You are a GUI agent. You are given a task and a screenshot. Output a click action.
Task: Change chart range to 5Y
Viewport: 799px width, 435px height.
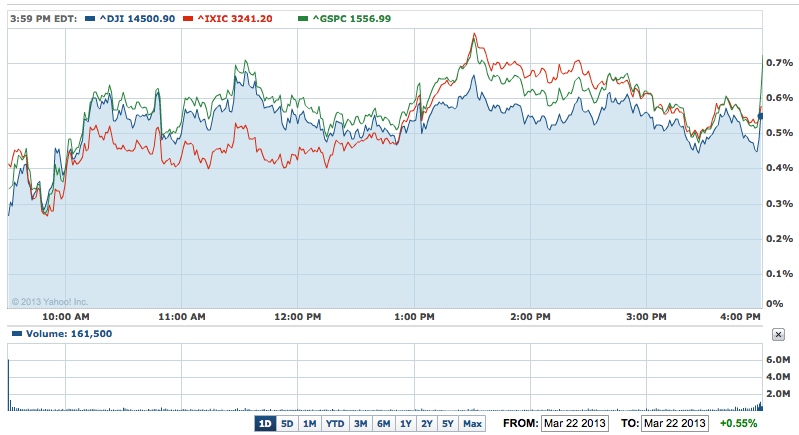[x=448, y=424]
